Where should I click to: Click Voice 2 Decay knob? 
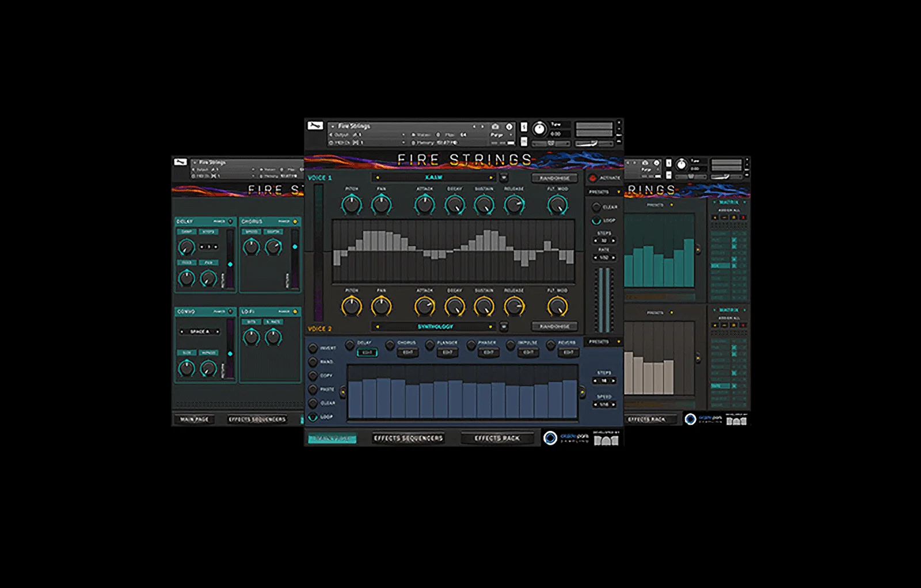point(454,307)
